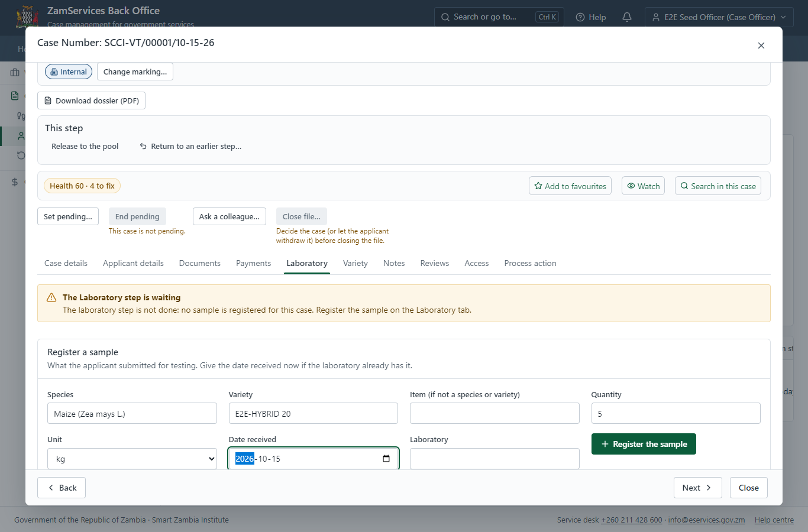The image size is (808, 532).
Task: Click the Close file button
Action: tap(302, 216)
